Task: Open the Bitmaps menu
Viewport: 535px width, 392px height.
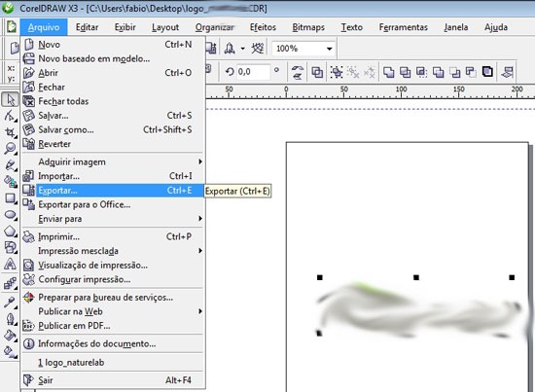Action: click(308, 27)
